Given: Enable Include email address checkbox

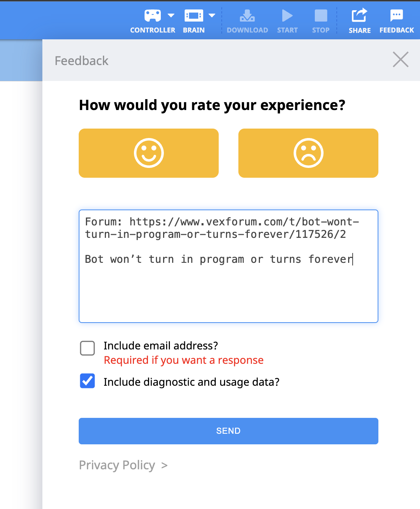Looking at the screenshot, I should coord(87,348).
